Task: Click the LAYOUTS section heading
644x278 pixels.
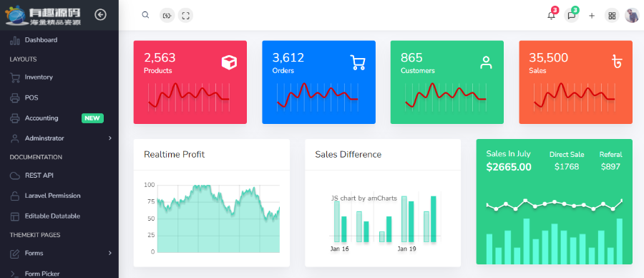Action: 23,59
